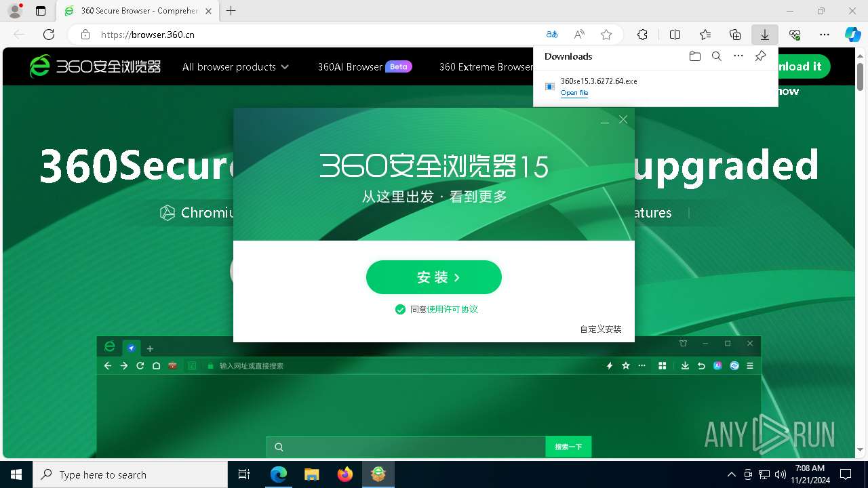868x488 pixels.
Task: Click Open file link for 360se installer
Action: (x=574, y=93)
